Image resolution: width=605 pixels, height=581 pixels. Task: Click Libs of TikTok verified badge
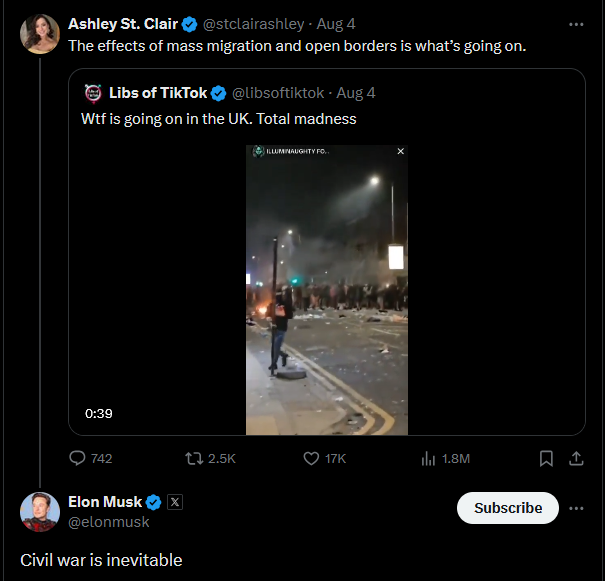[219, 93]
